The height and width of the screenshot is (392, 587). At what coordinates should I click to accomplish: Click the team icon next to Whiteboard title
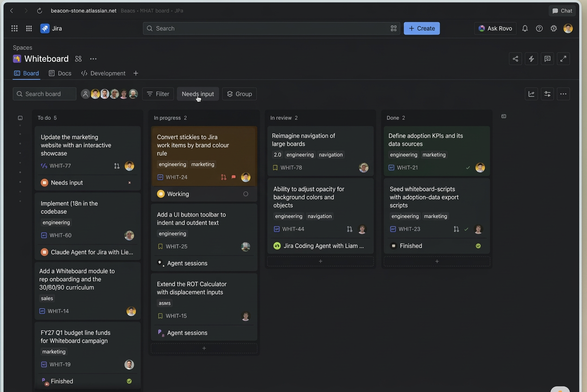tap(78, 59)
